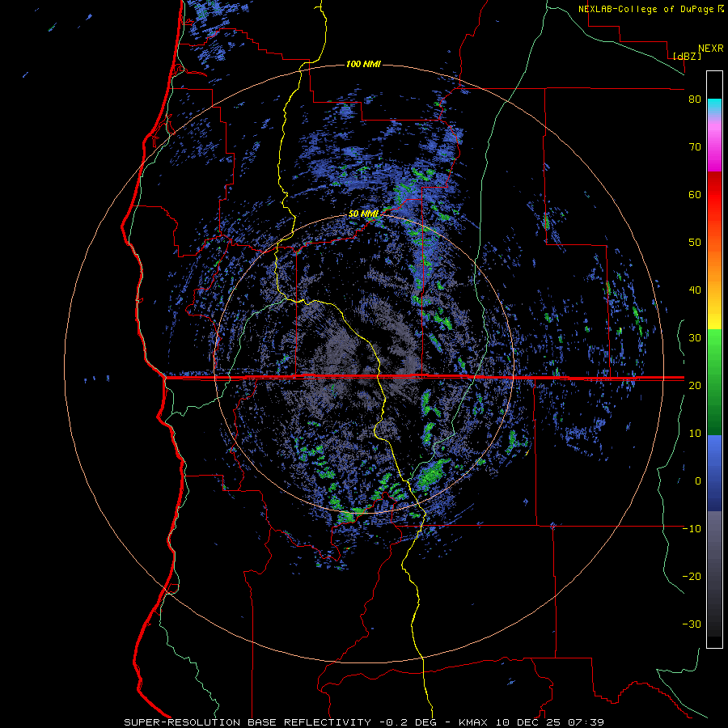
Task: Click the 50 dBZ scale label
Action: click(x=695, y=243)
